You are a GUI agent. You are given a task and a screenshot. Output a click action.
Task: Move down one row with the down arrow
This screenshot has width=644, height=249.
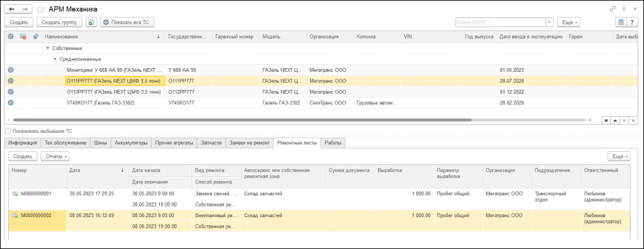[624, 120]
